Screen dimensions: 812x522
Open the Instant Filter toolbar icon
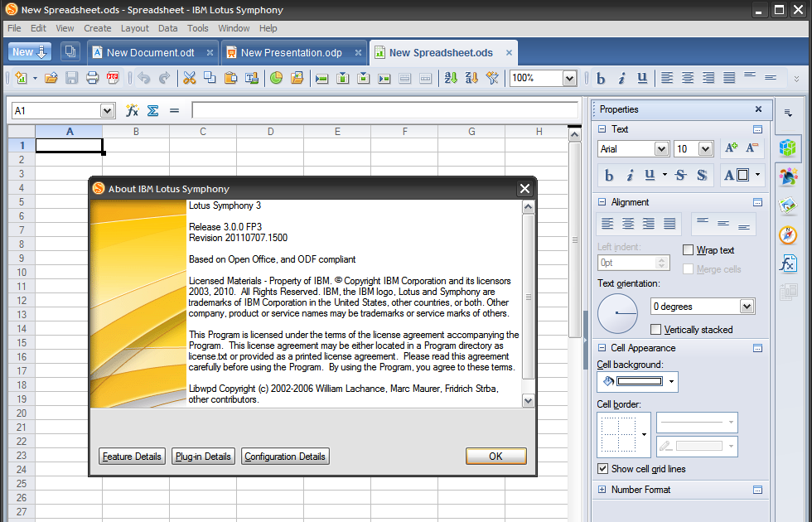coord(492,78)
